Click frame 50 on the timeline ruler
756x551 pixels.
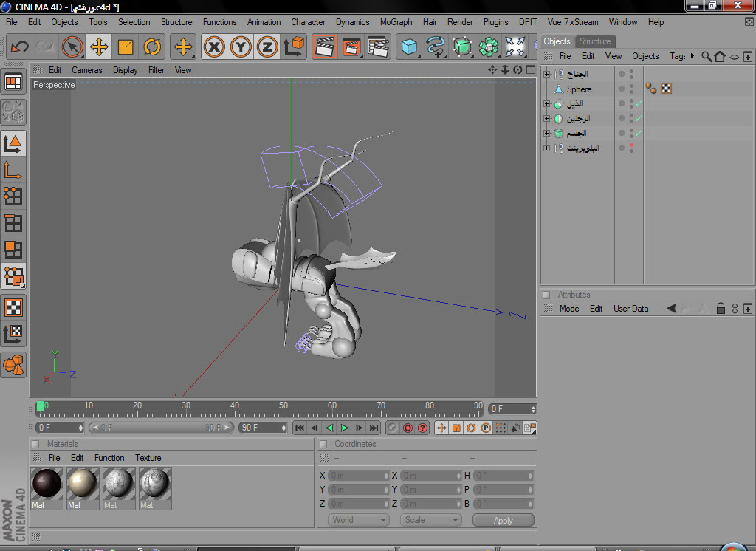tap(283, 408)
